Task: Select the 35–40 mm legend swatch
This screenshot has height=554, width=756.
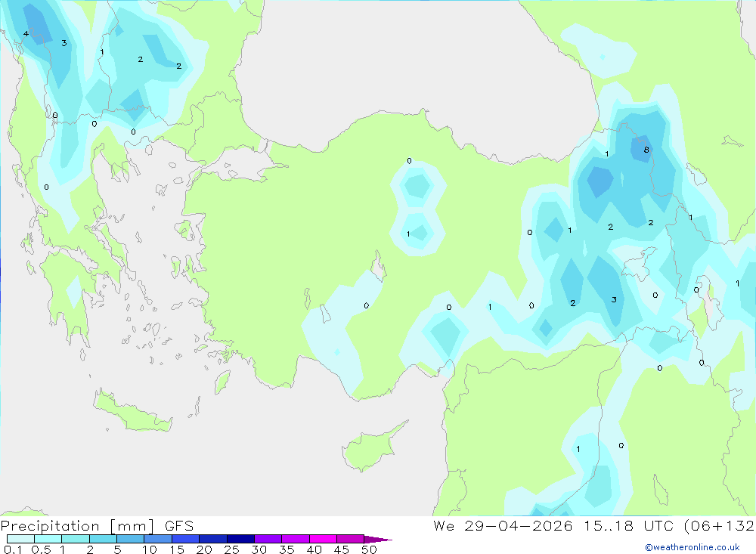Action: [296, 539]
